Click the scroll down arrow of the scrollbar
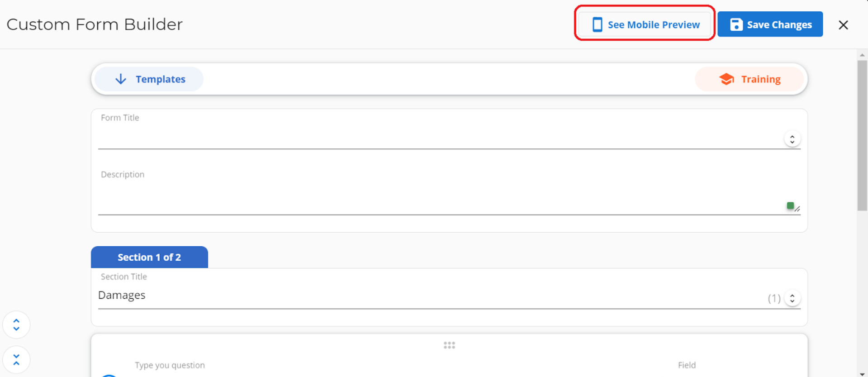The width and height of the screenshot is (868, 377). [862, 374]
